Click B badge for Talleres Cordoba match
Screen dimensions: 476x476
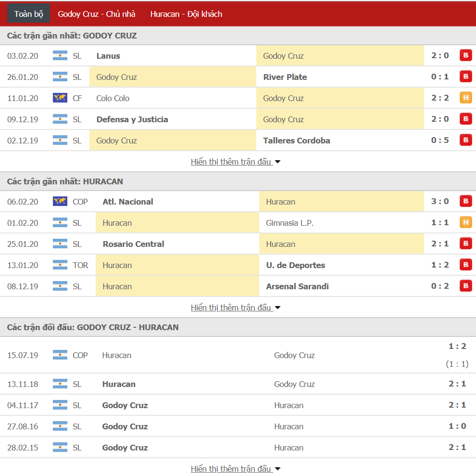(x=466, y=140)
